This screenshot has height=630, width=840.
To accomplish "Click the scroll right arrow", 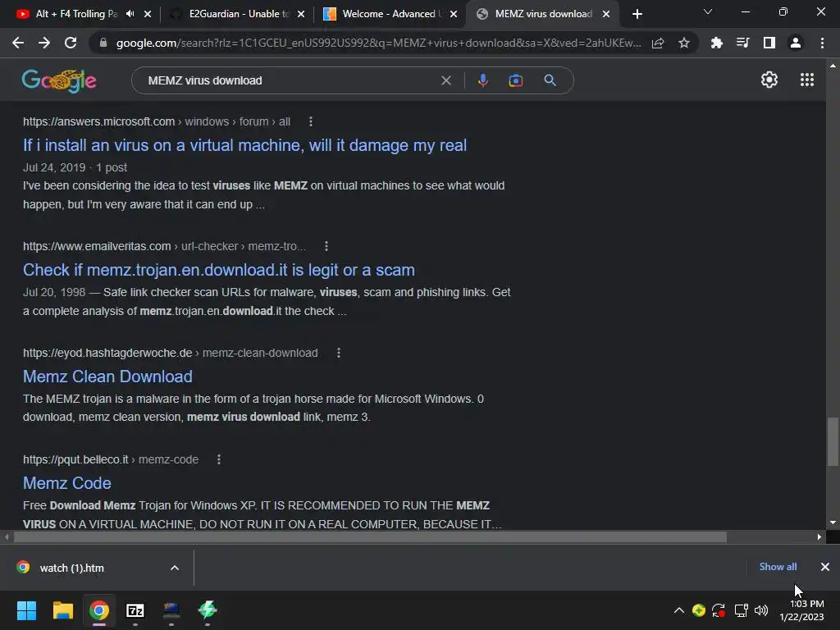I will click(819, 536).
